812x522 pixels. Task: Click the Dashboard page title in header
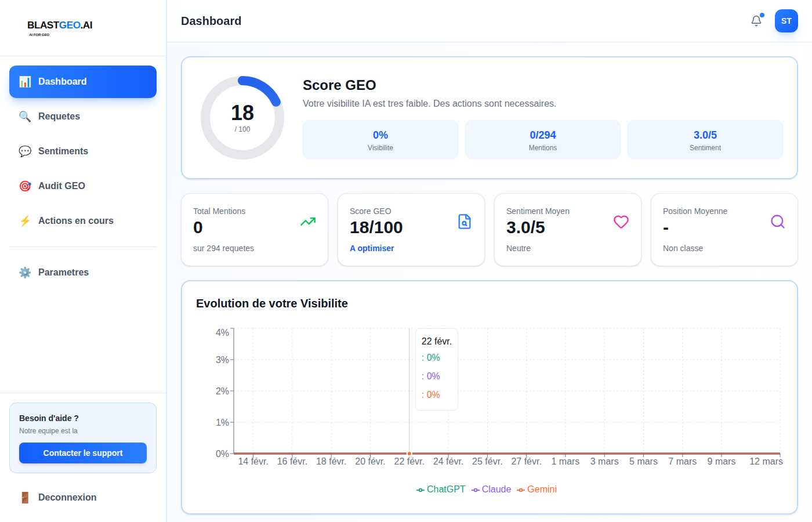(211, 21)
